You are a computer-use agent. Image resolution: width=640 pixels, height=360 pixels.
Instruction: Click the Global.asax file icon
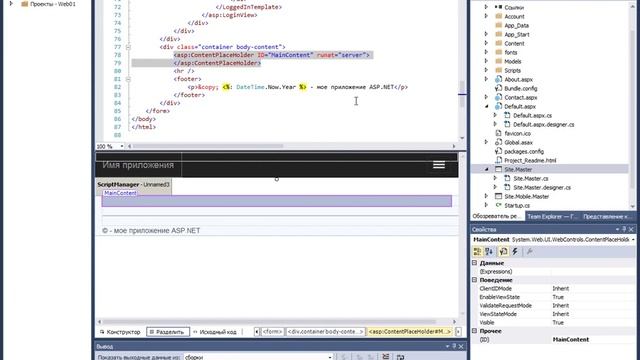coord(498,142)
